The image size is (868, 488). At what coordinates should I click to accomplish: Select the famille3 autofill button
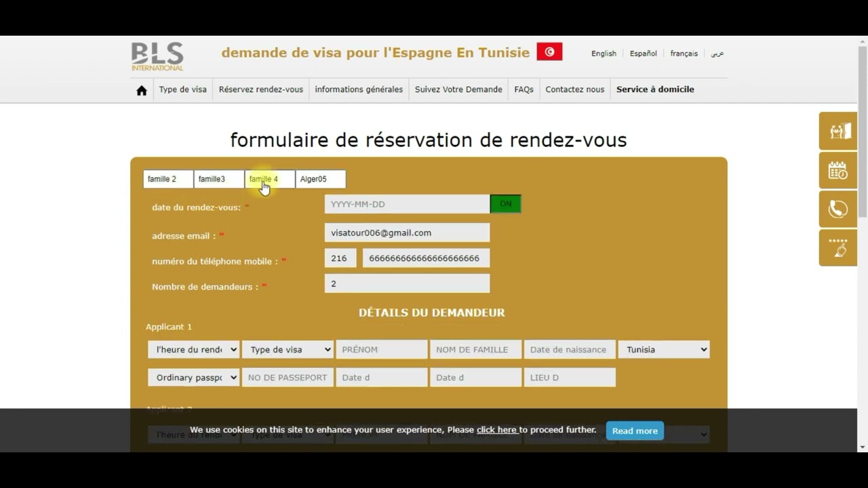coord(219,179)
